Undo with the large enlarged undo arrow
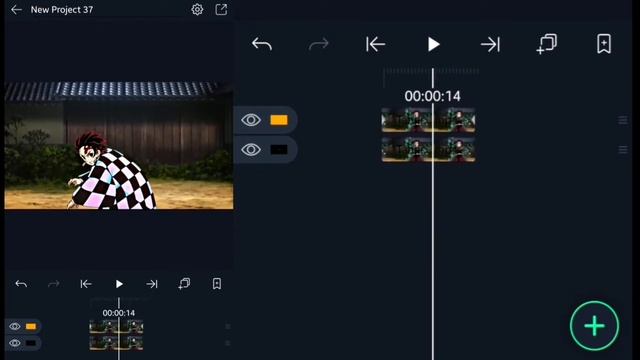 pos(262,44)
